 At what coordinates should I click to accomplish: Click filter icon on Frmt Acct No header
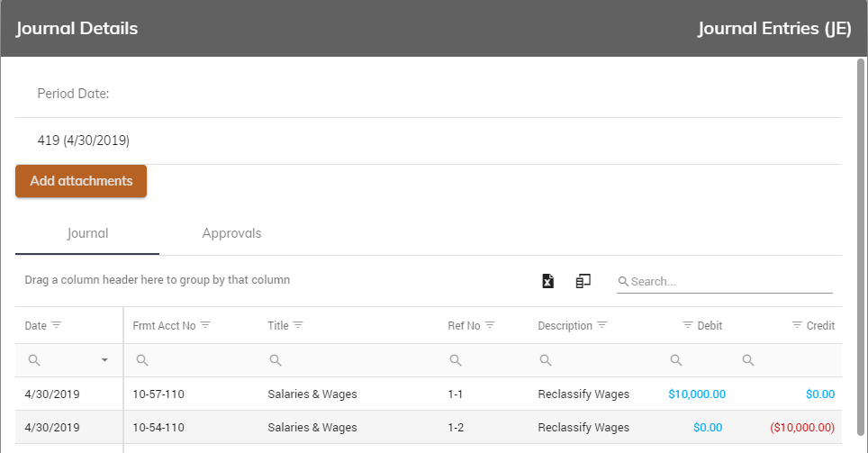point(205,325)
